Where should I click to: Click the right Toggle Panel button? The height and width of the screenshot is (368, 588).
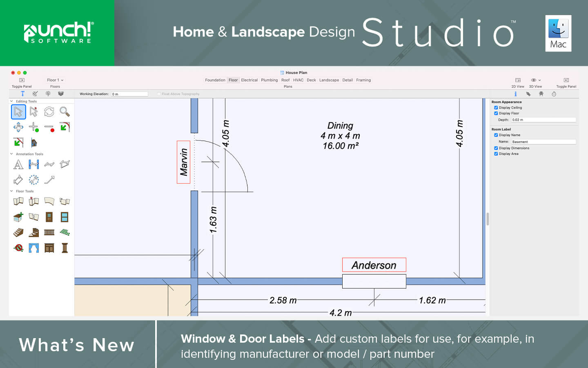tap(566, 80)
